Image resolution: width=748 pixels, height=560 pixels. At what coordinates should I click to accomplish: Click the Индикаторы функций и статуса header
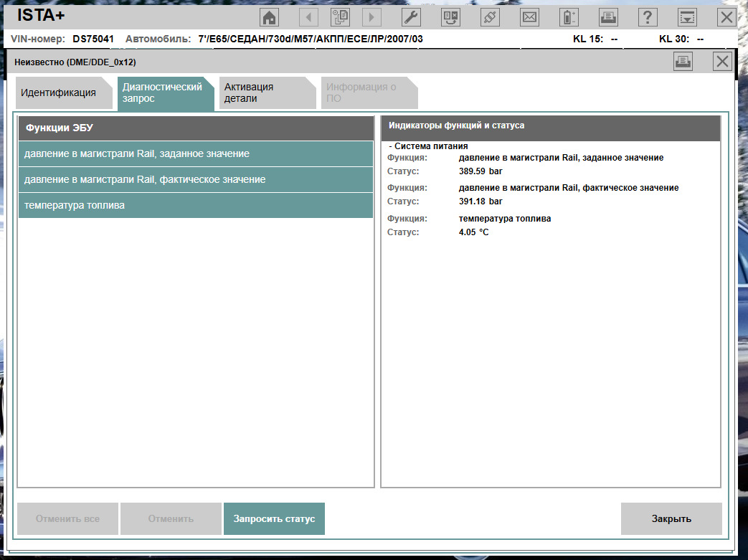click(551, 128)
